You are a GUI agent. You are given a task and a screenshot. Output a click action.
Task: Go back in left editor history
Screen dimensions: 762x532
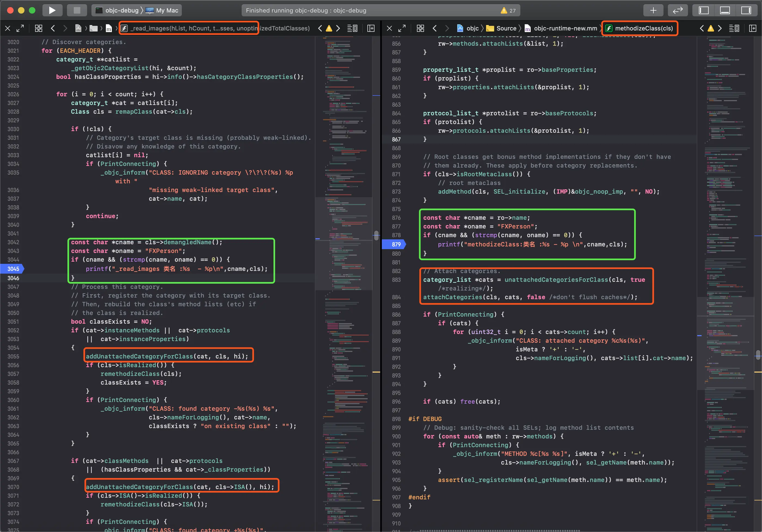(x=53, y=28)
